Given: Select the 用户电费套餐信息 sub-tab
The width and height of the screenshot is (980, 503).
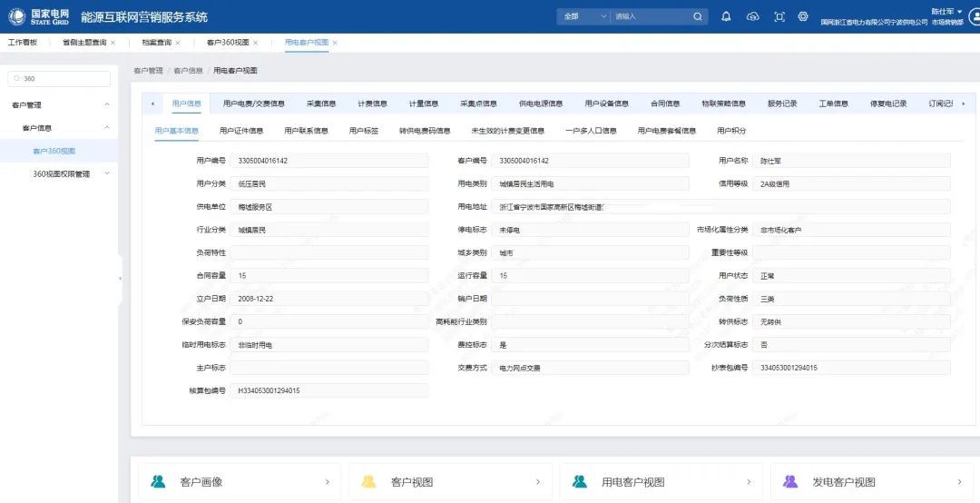Looking at the screenshot, I should tap(667, 131).
